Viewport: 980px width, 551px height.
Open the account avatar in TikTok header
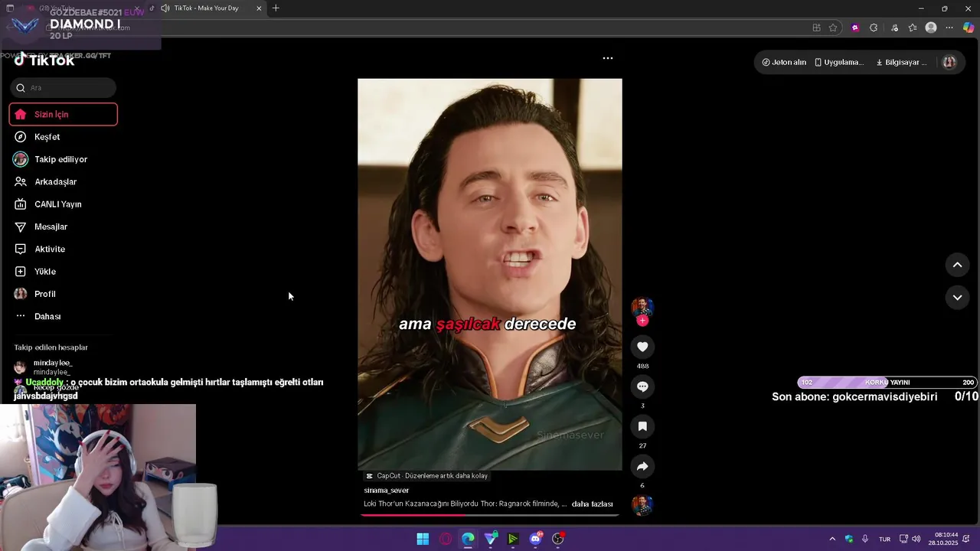[949, 62]
